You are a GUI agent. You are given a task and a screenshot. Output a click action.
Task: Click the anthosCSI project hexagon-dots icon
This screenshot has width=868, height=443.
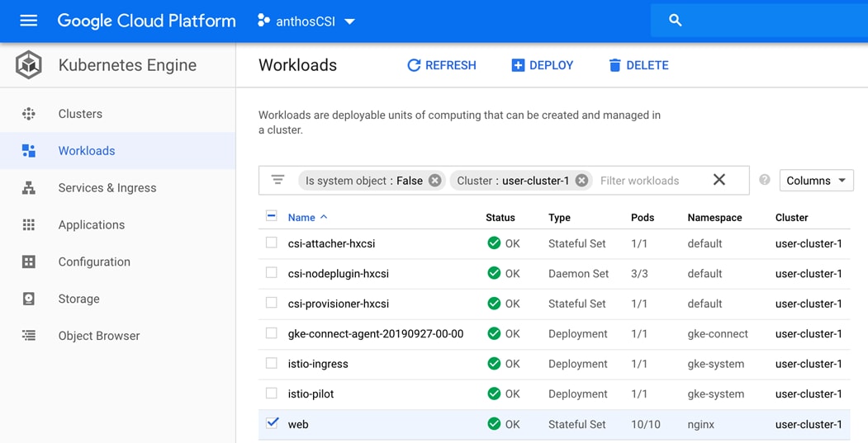pyautogui.click(x=263, y=21)
